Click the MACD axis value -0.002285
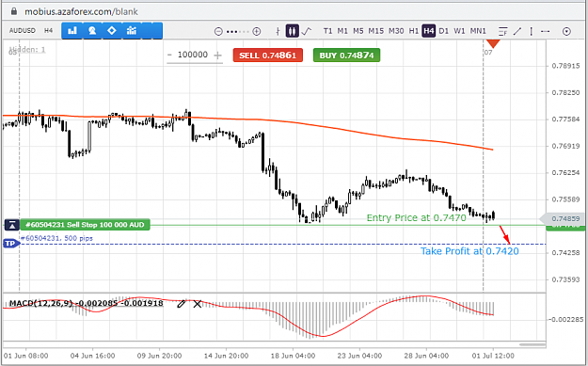 point(565,320)
